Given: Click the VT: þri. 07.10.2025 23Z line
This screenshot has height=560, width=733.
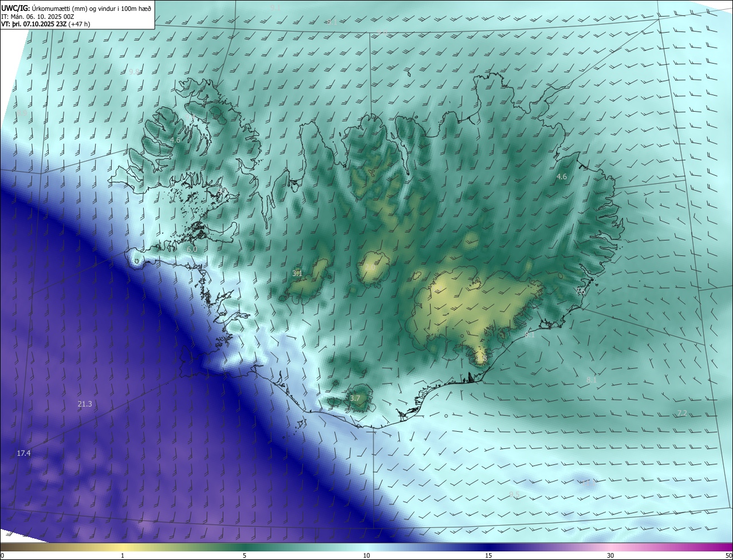Looking at the screenshot, I should pos(34,24).
